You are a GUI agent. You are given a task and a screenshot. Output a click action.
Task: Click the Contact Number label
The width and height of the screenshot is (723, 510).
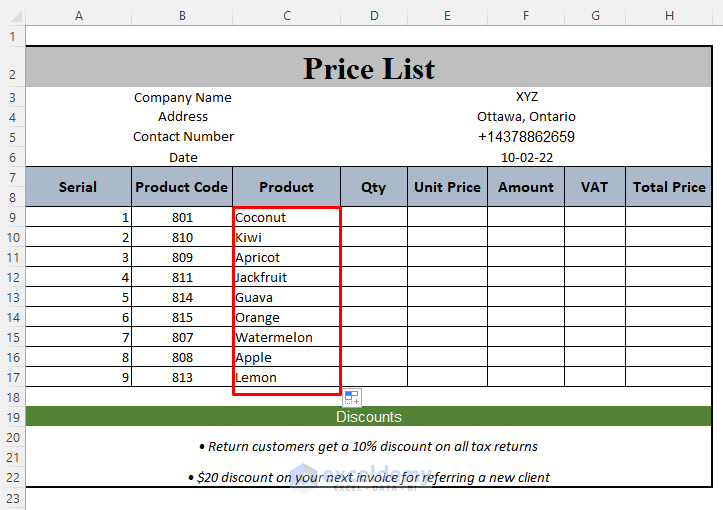tap(184, 136)
